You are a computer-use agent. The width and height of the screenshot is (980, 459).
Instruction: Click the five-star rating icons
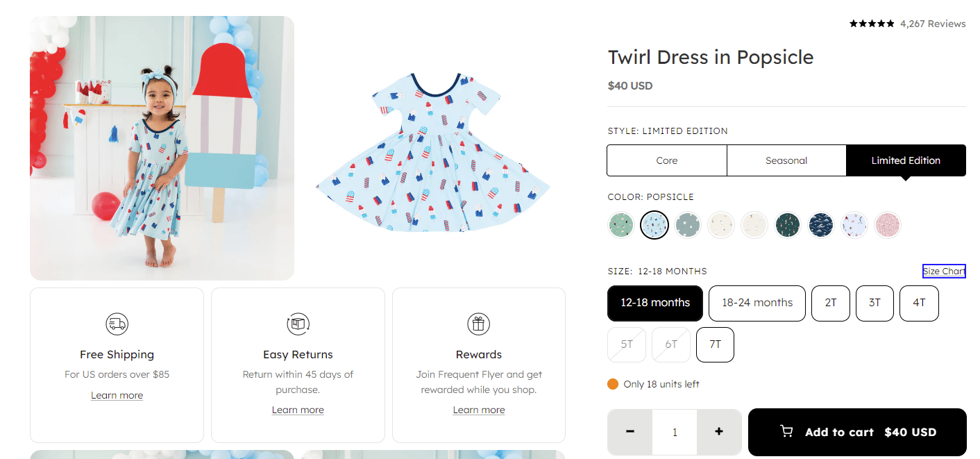pyautogui.click(x=872, y=24)
